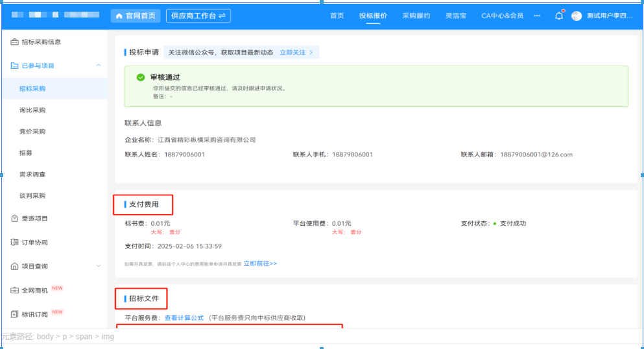Click the notification bell icon
Viewport: 644px width, 349px height.
(559, 16)
